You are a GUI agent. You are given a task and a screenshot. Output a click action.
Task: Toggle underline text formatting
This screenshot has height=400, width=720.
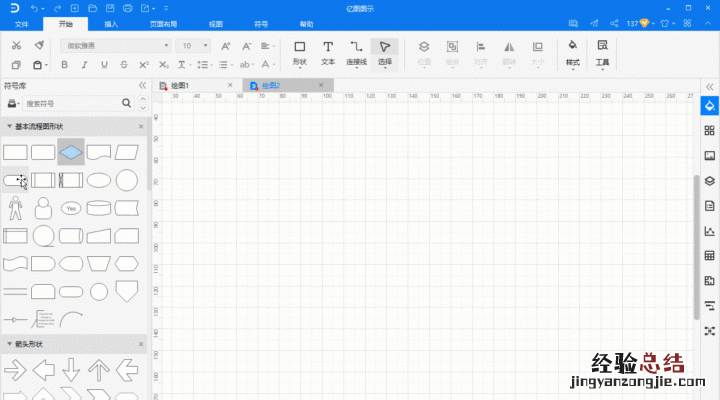point(104,66)
